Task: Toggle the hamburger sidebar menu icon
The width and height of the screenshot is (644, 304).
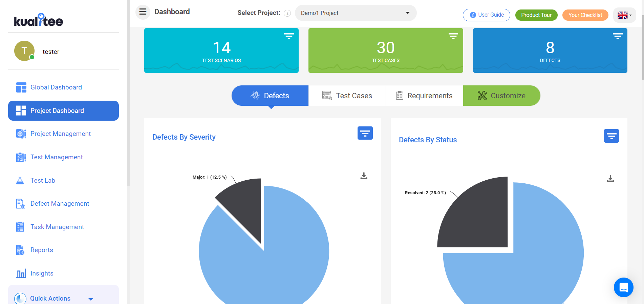Action: [143, 12]
